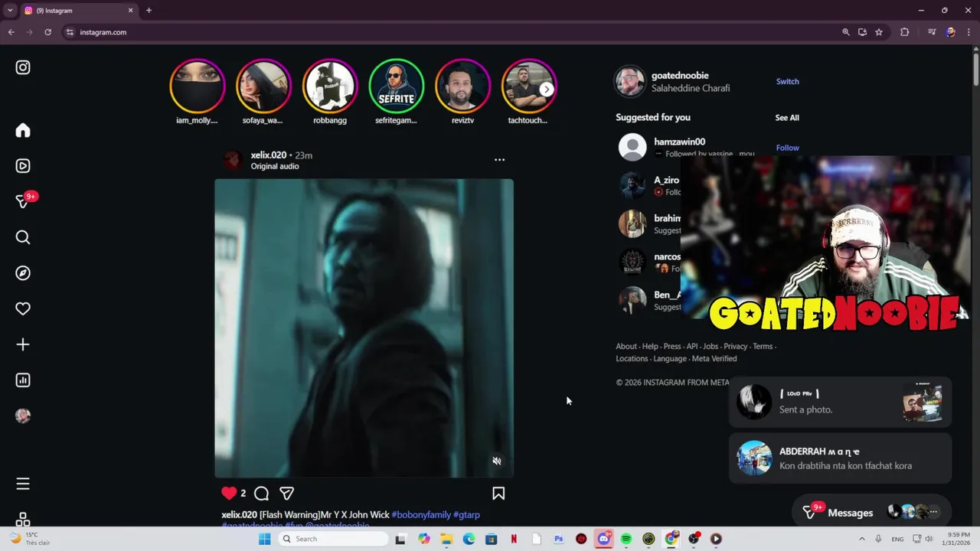The image size is (980, 551).
Task: Open Dashboard chart icon in sidebar
Action: pos(23,380)
